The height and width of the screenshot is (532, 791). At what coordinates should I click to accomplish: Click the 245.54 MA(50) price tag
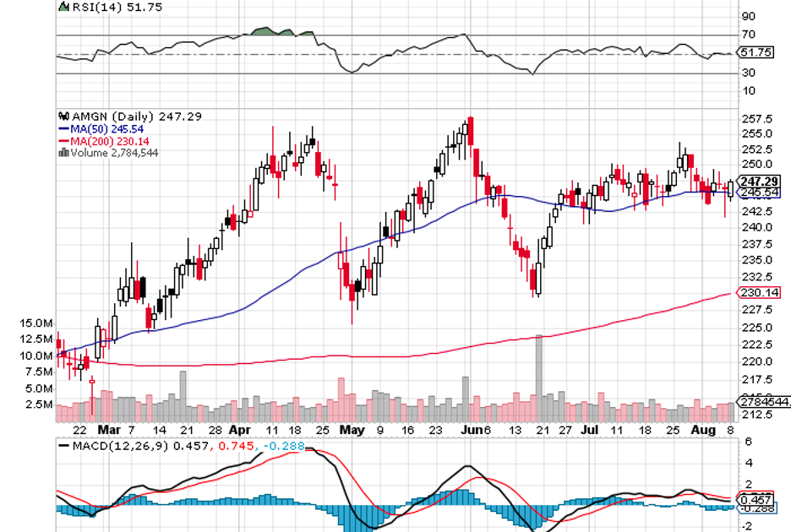(x=758, y=193)
